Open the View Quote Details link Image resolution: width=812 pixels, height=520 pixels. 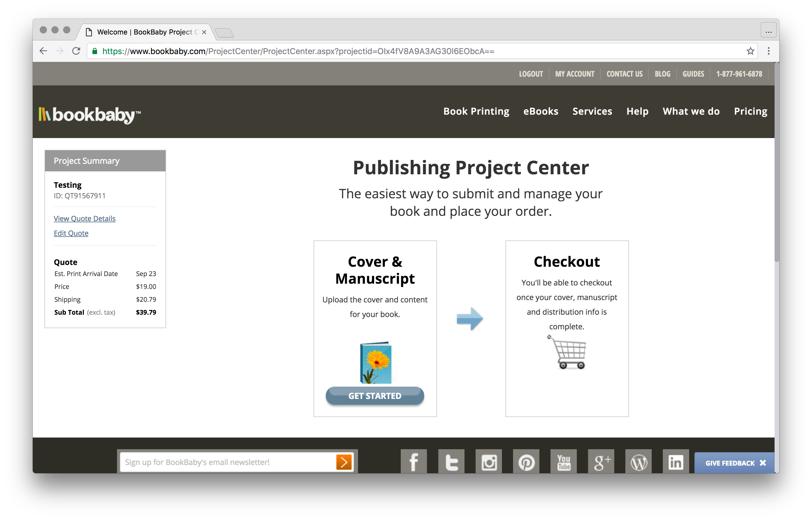coord(85,218)
